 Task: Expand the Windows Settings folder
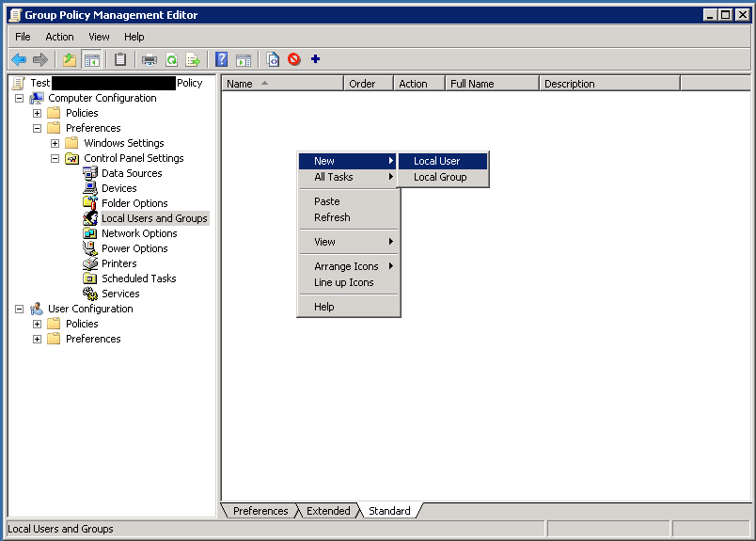tap(55, 143)
